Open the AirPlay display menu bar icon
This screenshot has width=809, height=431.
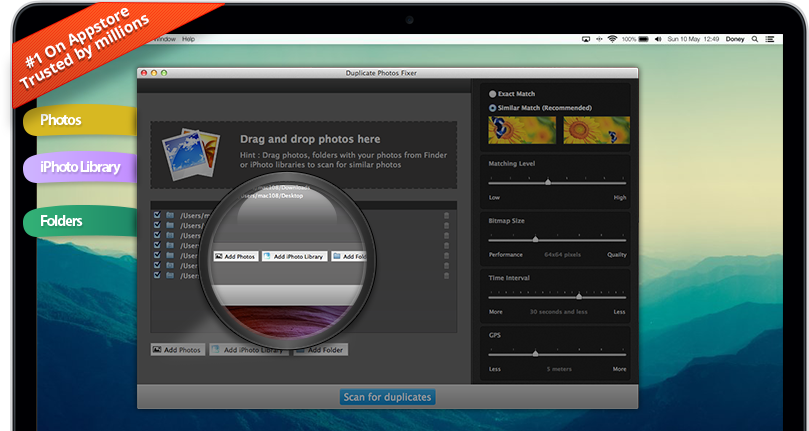point(586,39)
